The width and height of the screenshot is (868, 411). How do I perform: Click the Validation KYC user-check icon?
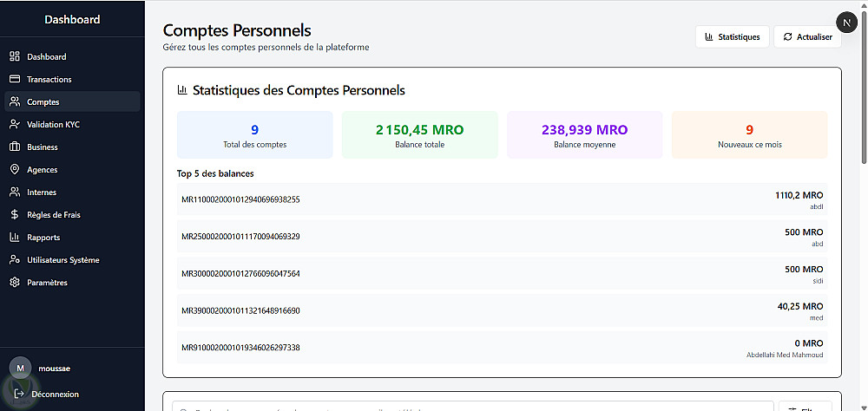(15, 125)
